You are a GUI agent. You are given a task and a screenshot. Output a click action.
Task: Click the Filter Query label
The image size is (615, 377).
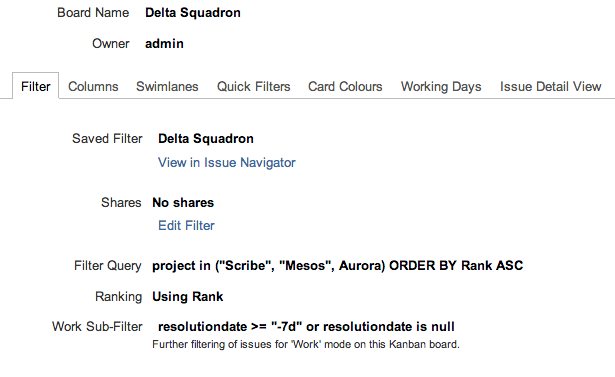[x=107, y=266]
